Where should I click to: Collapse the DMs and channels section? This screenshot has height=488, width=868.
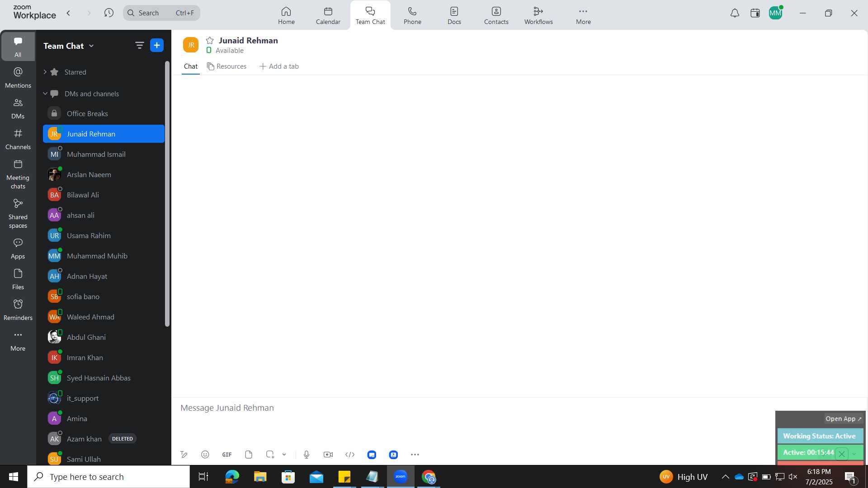point(45,94)
